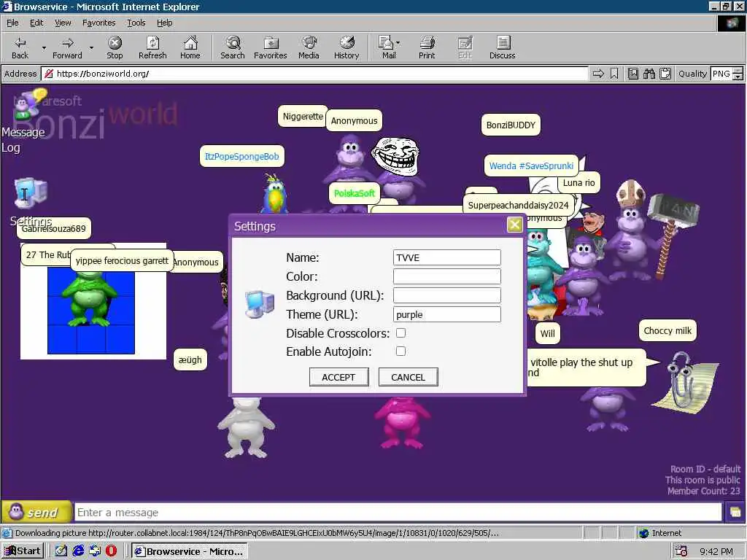Viewport: 747px width, 560px height.
Task: Open the Favorites toolbar button
Action: tap(270, 48)
